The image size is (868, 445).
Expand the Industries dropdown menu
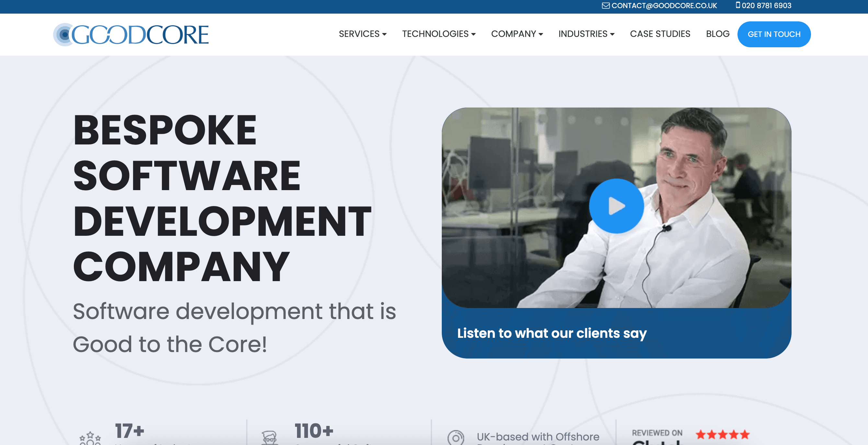[x=586, y=34]
